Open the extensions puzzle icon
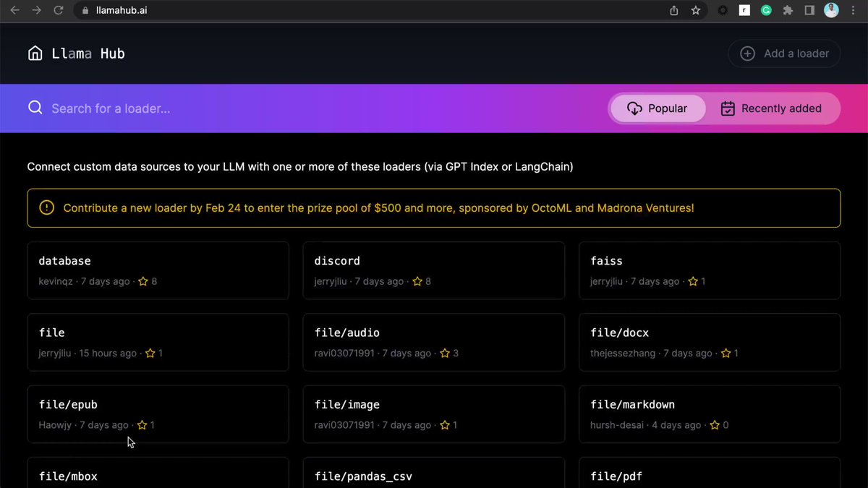 click(x=788, y=11)
